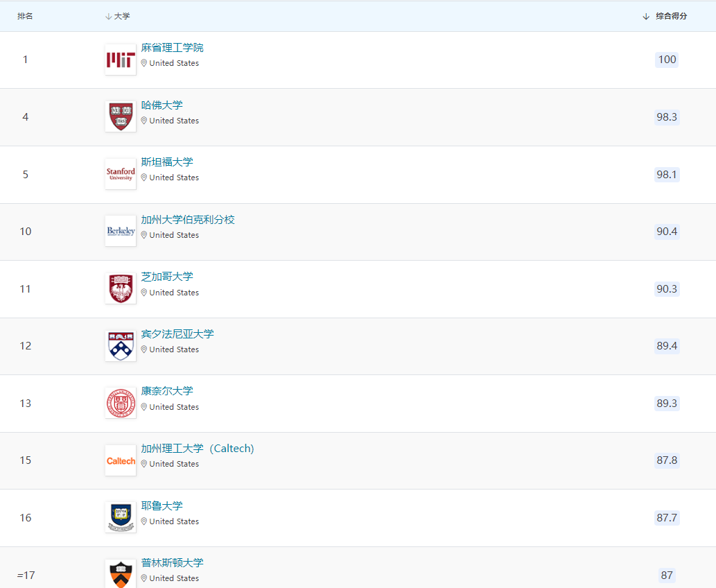Open the 宾夕法尼亚大学 link
The image size is (716, 588).
pyautogui.click(x=177, y=334)
